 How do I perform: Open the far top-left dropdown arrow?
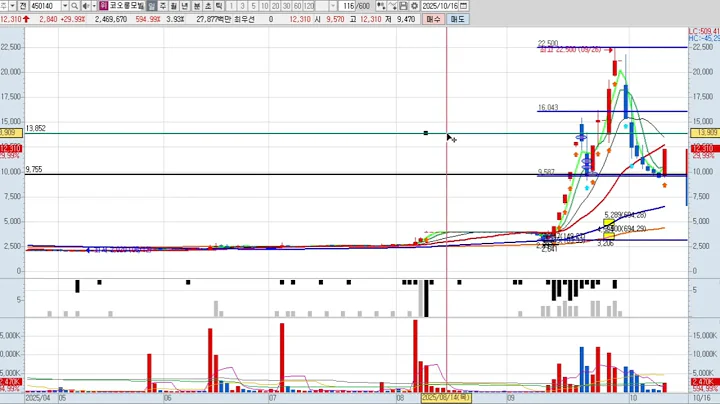click(12, 6)
